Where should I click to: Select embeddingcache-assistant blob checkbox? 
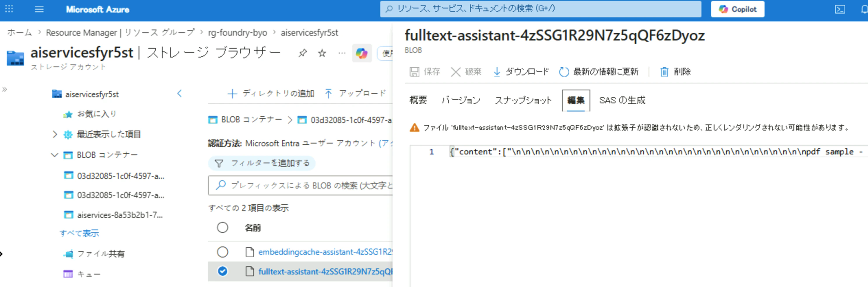coord(222,252)
